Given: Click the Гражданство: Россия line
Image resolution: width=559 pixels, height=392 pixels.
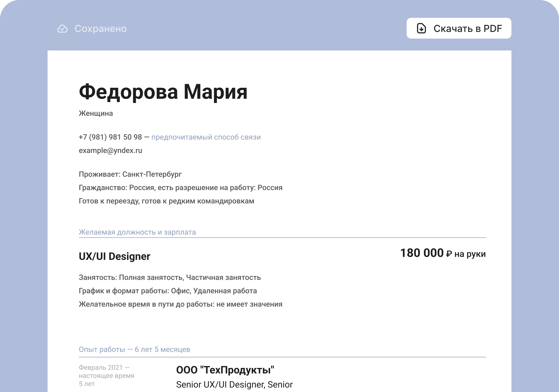Looking at the screenshot, I should [180, 187].
